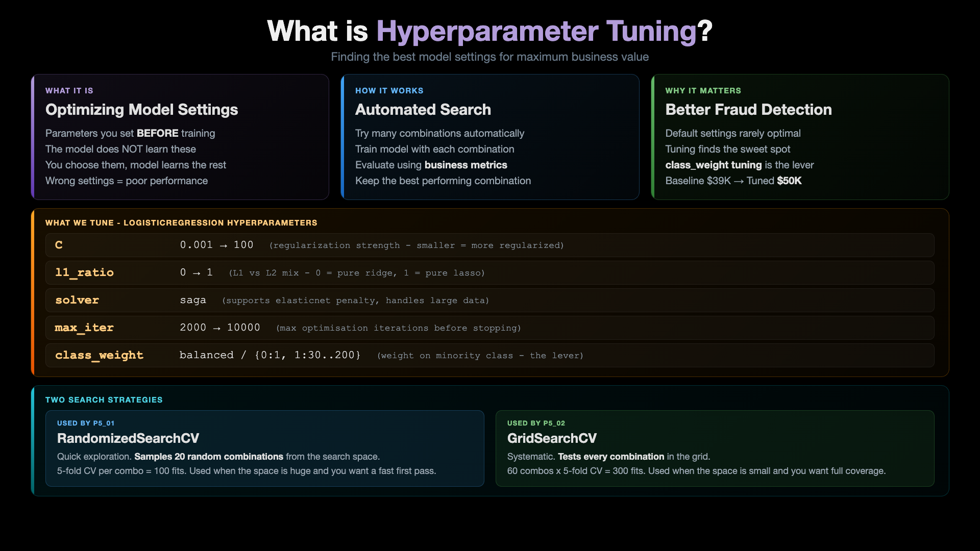The width and height of the screenshot is (980, 551).
Task: Select the Better Fraud Detection card
Action: [800, 137]
